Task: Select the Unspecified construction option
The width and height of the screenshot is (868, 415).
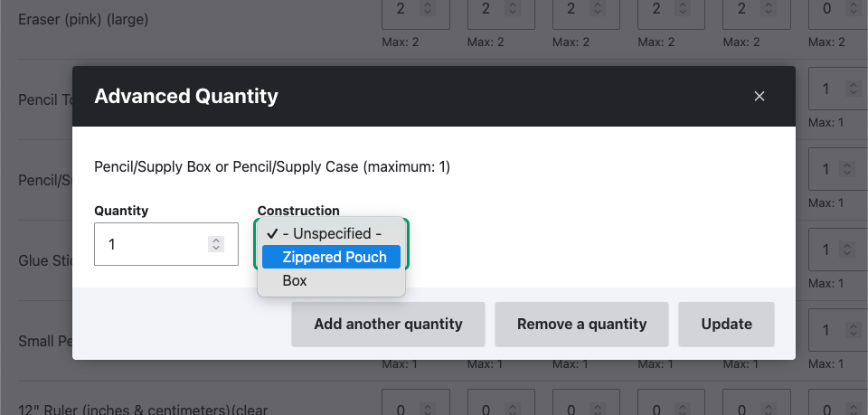Action: [331, 233]
